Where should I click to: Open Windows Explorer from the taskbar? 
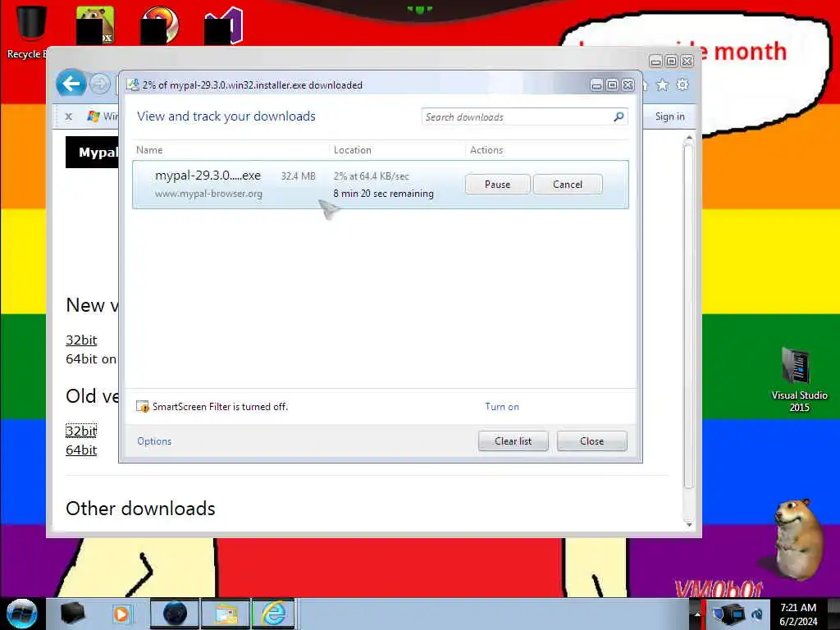point(226,614)
